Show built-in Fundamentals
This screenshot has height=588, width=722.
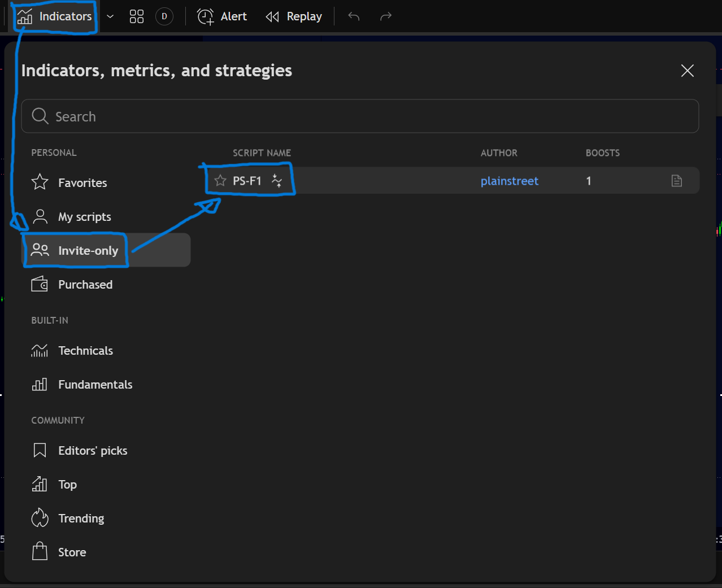(x=106, y=384)
